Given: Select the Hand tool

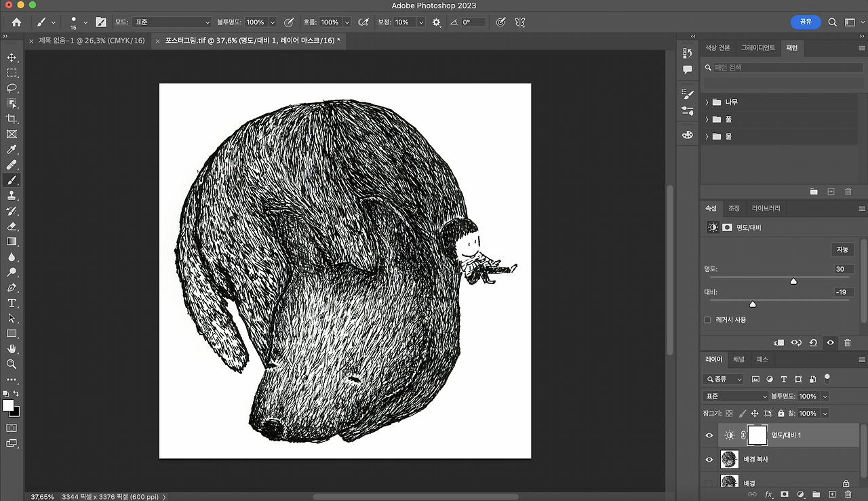Looking at the screenshot, I should pyautogui.click(x=12, y=348).
